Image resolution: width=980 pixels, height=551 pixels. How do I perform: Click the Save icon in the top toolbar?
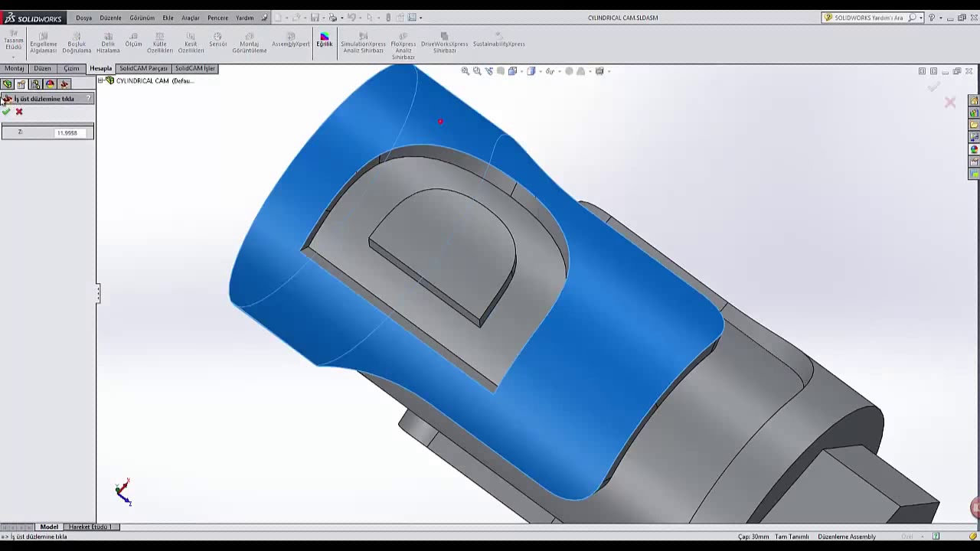coord(315,18)
